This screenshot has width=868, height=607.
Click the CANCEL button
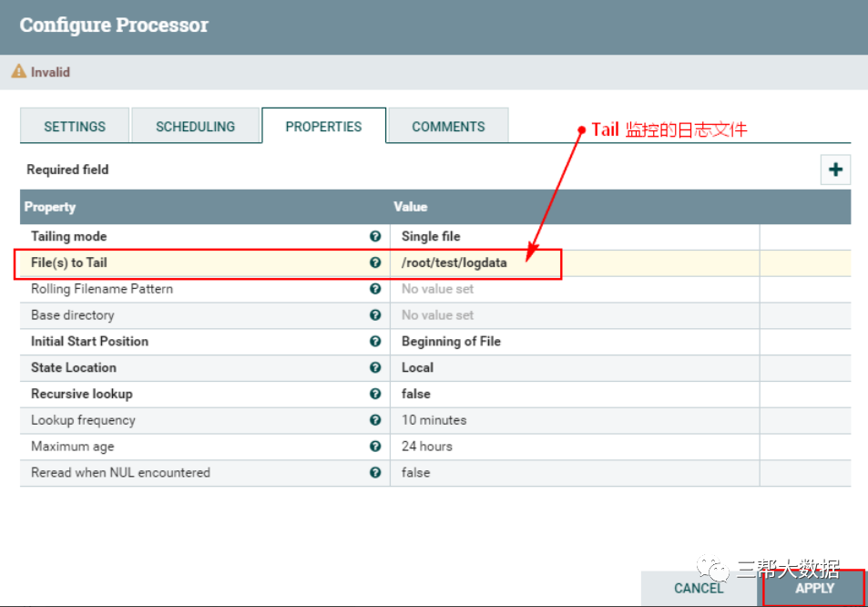coord(699,588)
